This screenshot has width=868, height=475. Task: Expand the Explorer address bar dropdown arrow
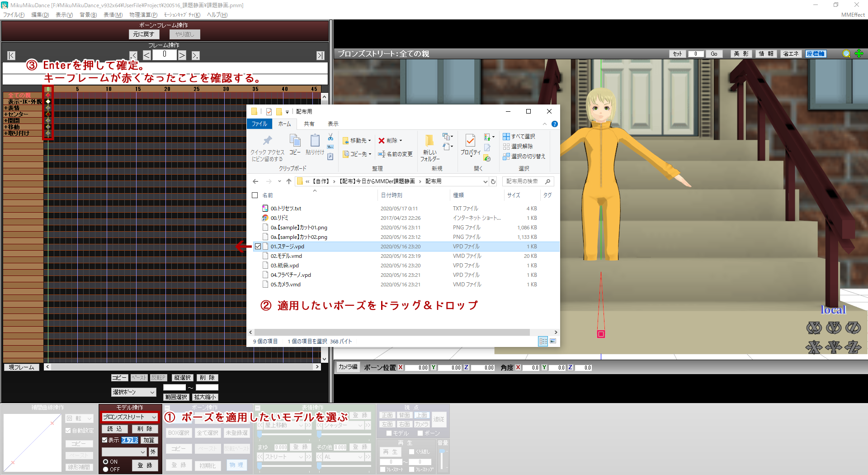[485, 181]
